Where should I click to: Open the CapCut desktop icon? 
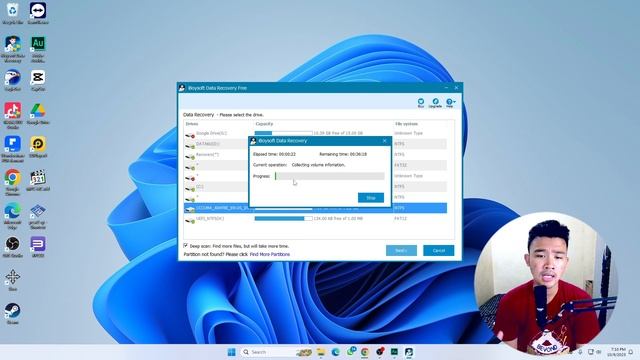point(38,80)
